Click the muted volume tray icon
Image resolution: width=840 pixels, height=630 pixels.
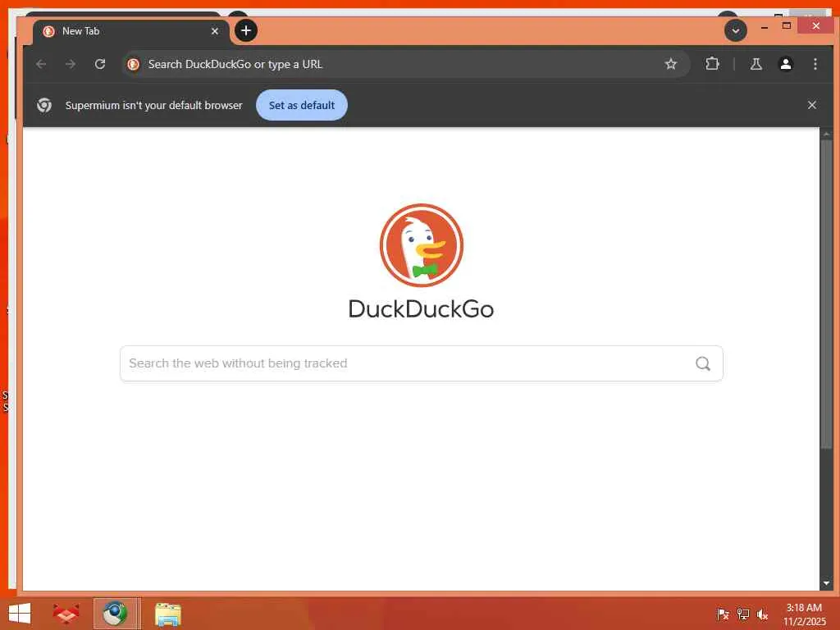coord(762,614)
